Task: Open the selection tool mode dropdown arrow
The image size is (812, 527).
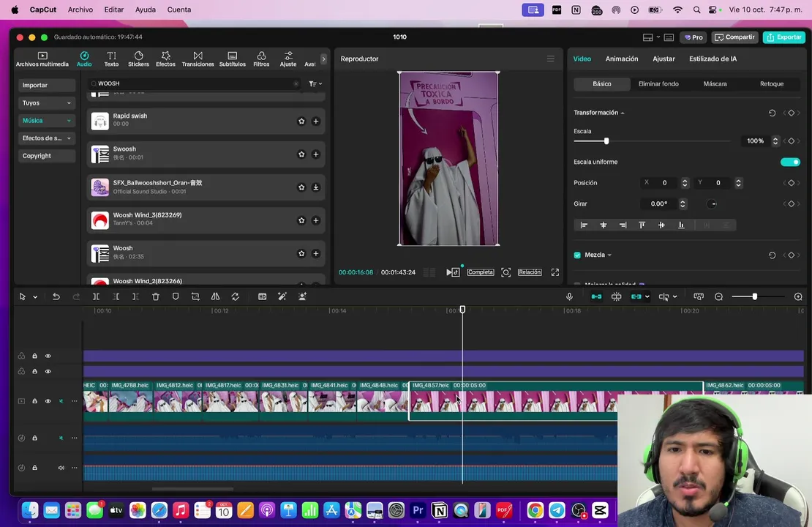Action: [35, 297]
